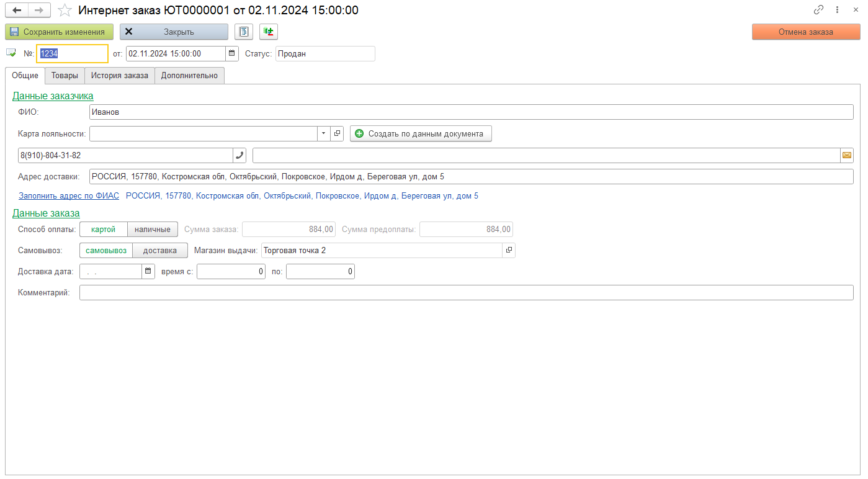This screenshot has height=479, width=868.
Task: Open the more actions kebab menu
Action: pyautogui.click(x=838, y=10)
